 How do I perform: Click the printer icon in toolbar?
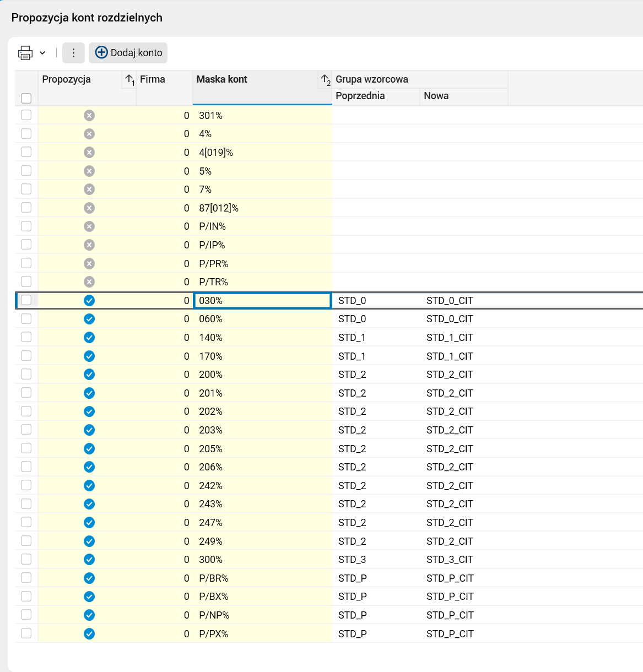pos(25,53)
